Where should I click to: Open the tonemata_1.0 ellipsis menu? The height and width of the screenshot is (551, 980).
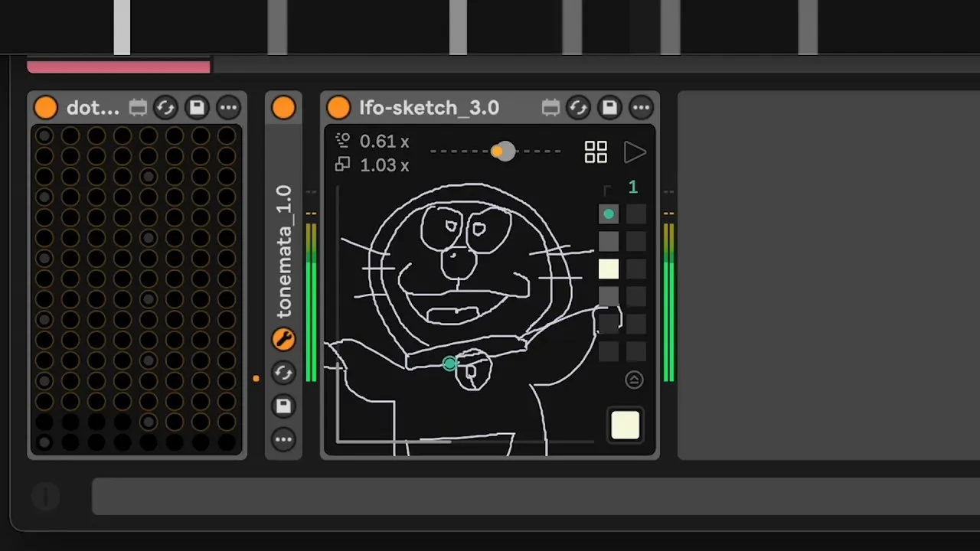[x=283, y=439]
